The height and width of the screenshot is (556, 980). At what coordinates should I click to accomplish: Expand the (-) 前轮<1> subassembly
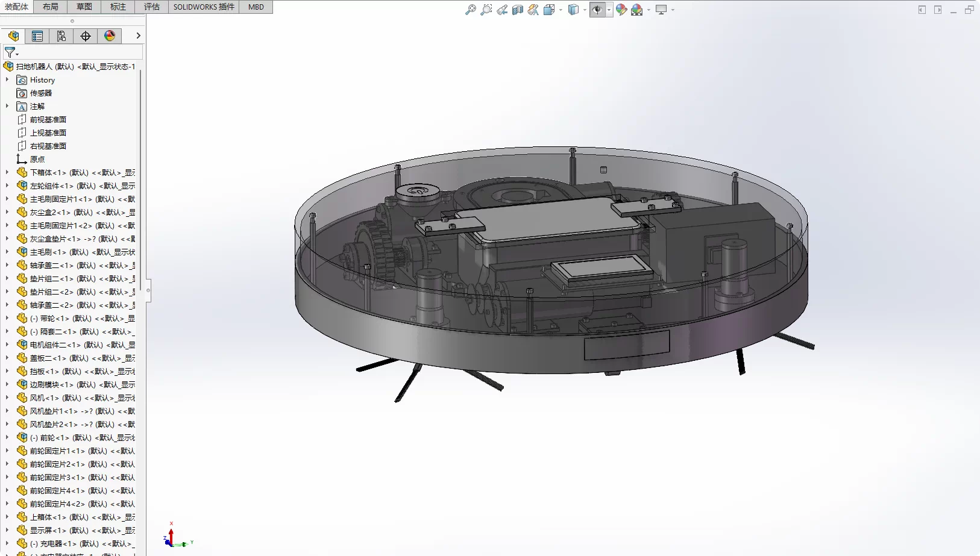click(7, 437)
